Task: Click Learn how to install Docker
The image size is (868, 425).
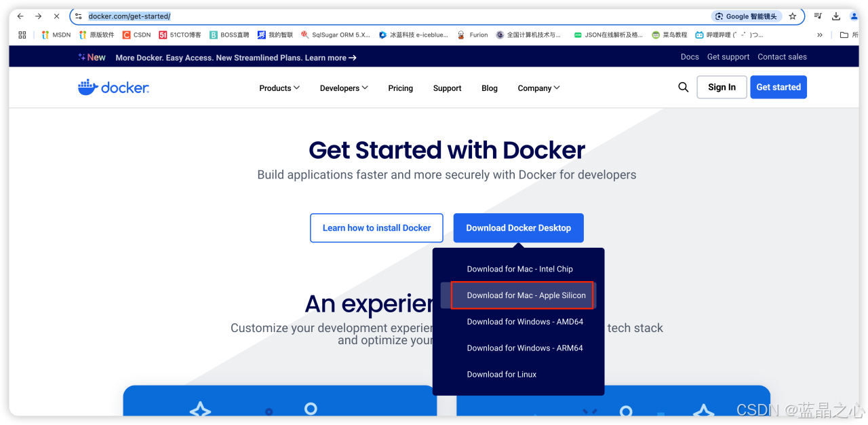Action: (376, 228)
